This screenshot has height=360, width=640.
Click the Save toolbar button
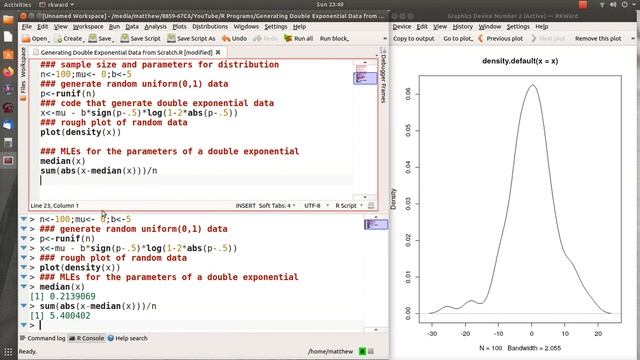click(x=101, y=38)
